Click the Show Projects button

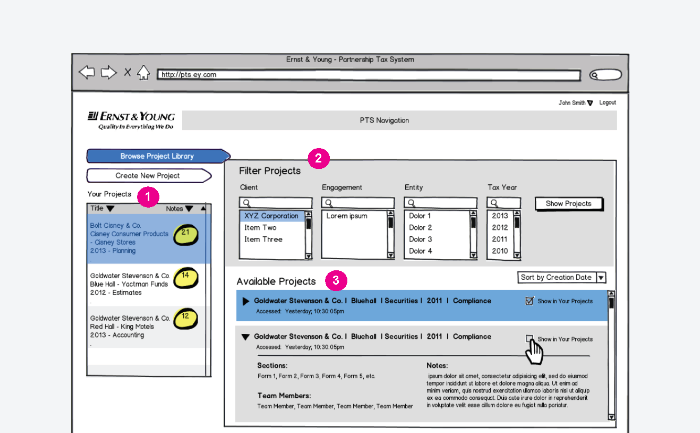click(x=569, y=204)
